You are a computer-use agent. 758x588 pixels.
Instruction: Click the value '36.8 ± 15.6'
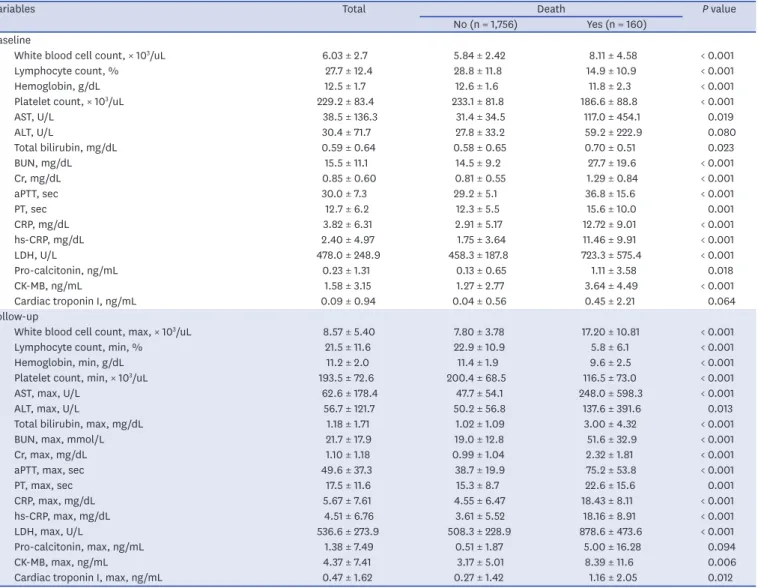point(610,194)
